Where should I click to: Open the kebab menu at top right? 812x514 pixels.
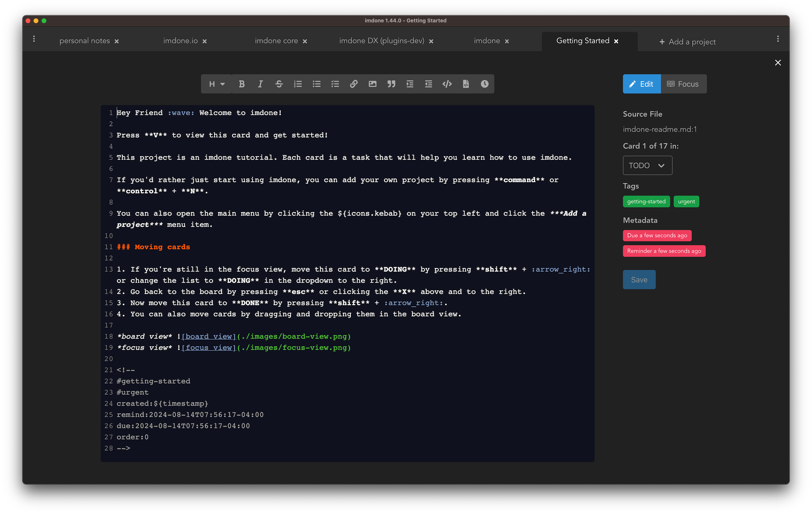(778, 39)
